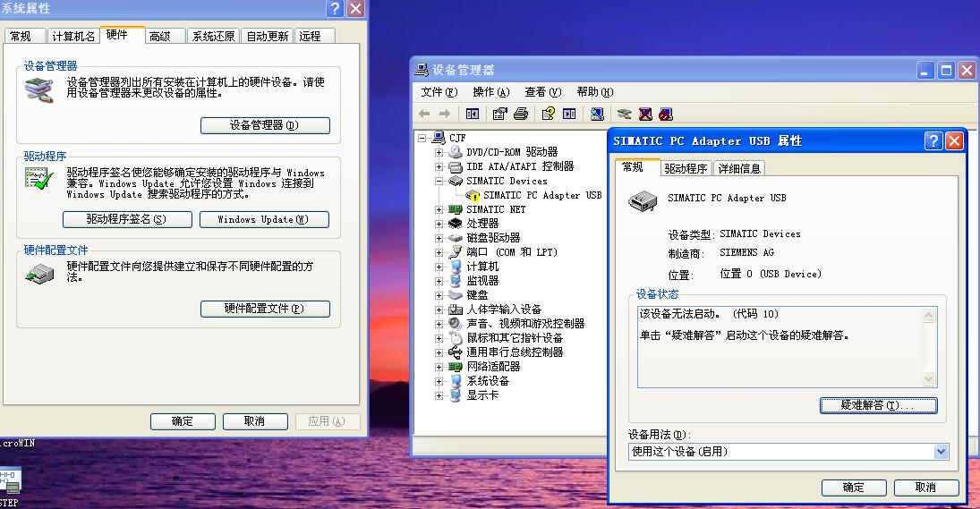Expand the display adapters node
Image resolution: width=980 pixels, height=509 pixels.
439,395
